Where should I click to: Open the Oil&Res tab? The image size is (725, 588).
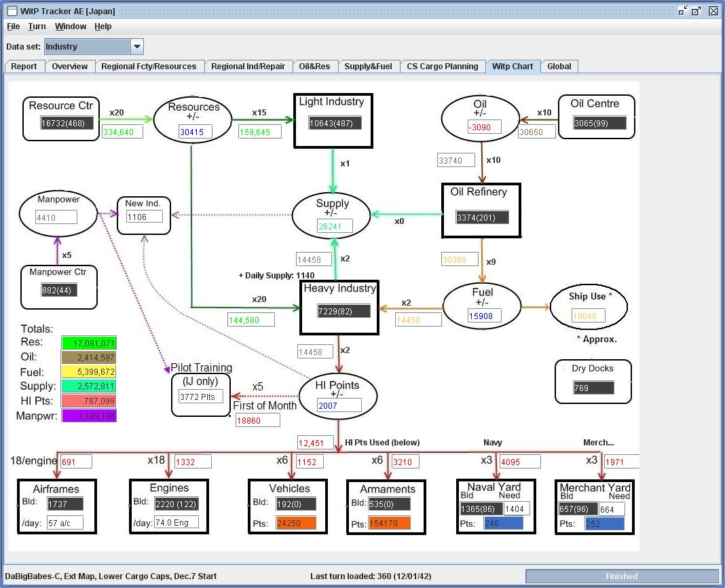314,66
